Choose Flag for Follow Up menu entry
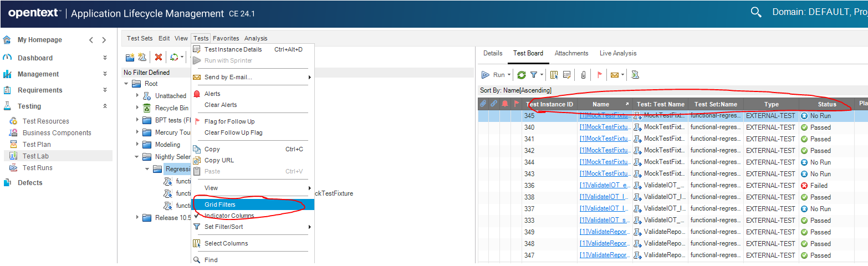The image size is (868, 266). (x=253, y=121)
